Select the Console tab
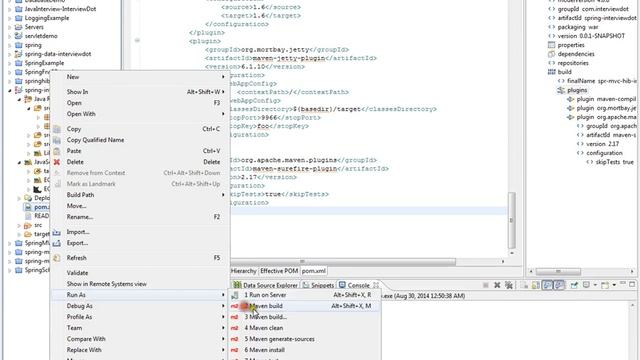This screenshot has width=640, height=360. 354,285
